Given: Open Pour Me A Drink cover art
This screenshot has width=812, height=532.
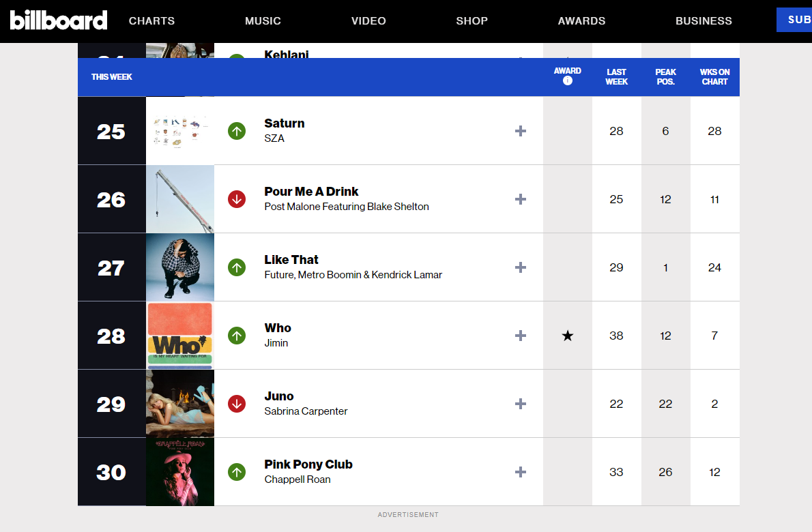Looking at the screenshot, I should pos(180,199).
